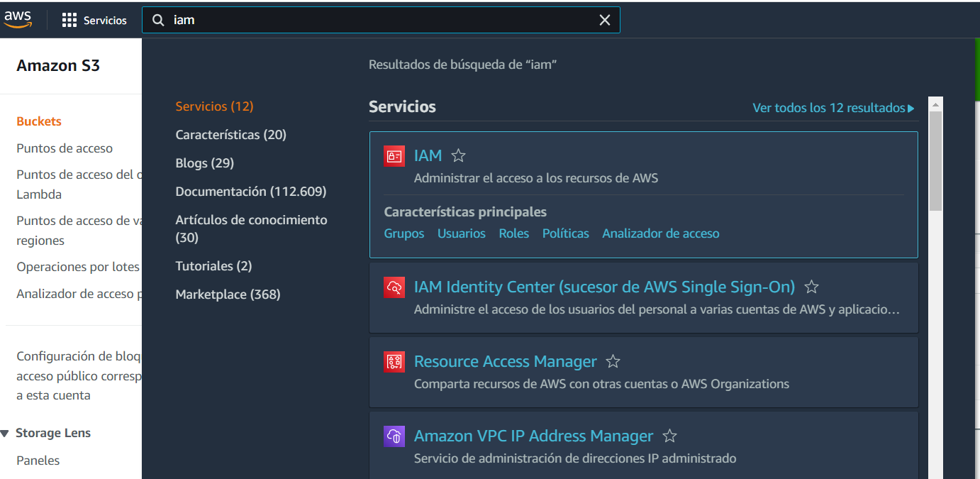980x479 pixels.
Task: Click the IAM Identity Center service icon
Action: click(394, 287)
